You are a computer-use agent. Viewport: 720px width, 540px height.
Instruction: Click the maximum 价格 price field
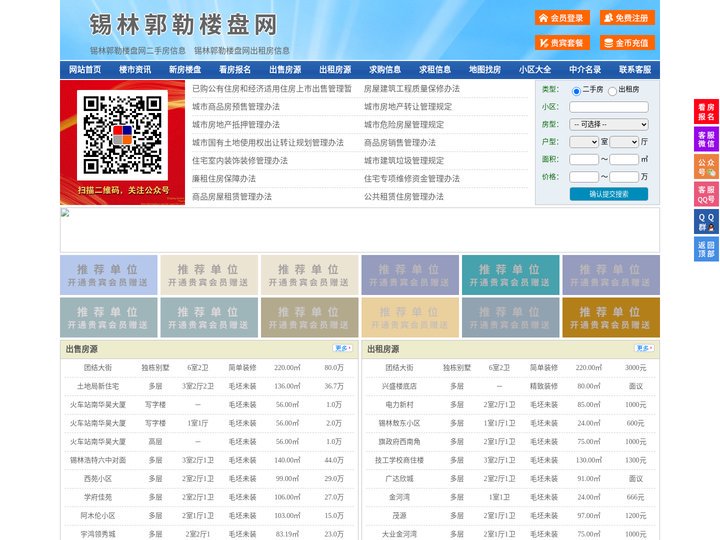(x=624, y=177)
